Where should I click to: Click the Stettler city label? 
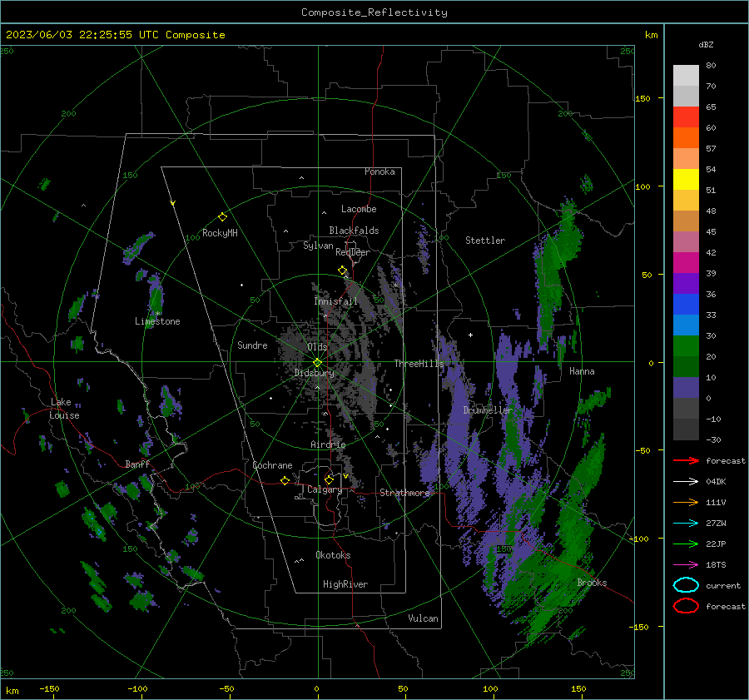485,241
